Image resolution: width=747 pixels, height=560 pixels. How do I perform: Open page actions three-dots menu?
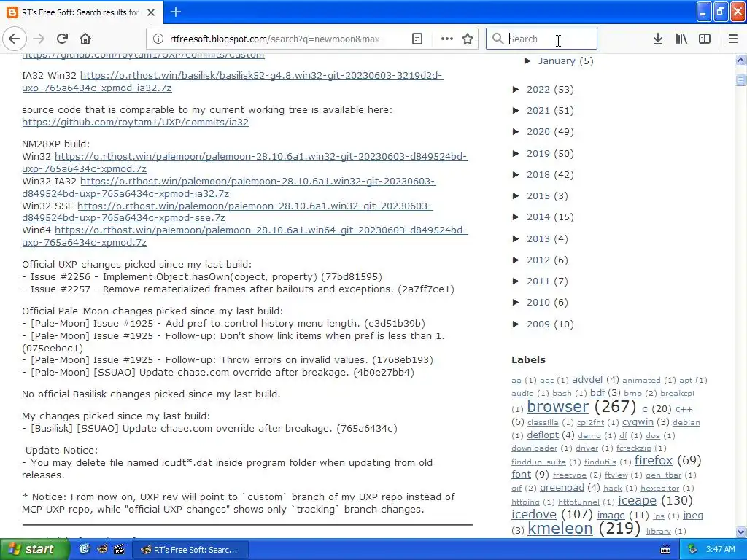[x=447, y=39]
